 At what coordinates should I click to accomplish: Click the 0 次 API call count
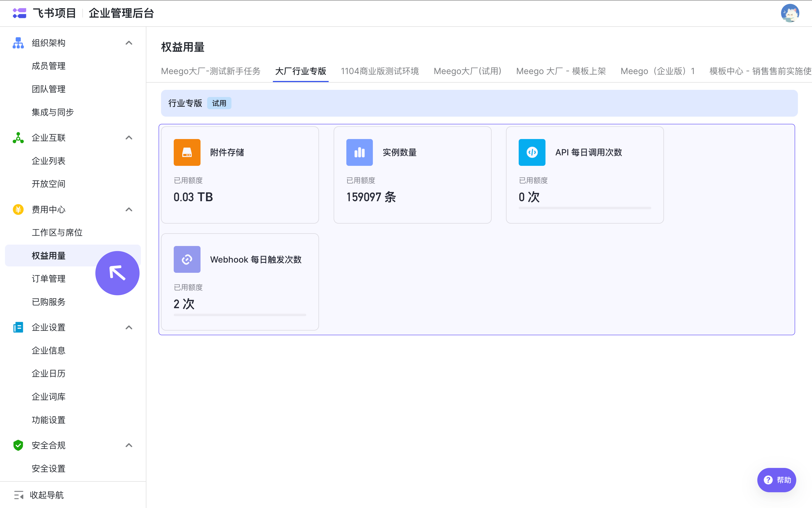click(529, 197)
